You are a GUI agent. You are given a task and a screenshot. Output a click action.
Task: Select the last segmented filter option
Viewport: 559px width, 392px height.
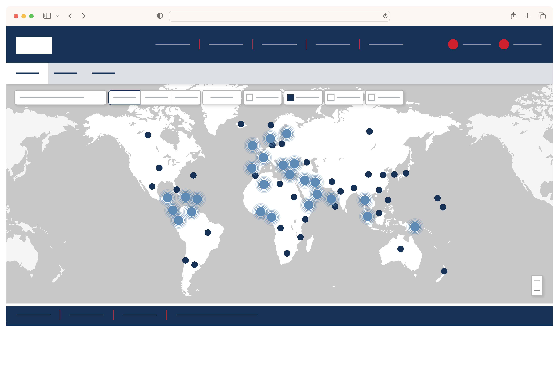click(186, 98)
